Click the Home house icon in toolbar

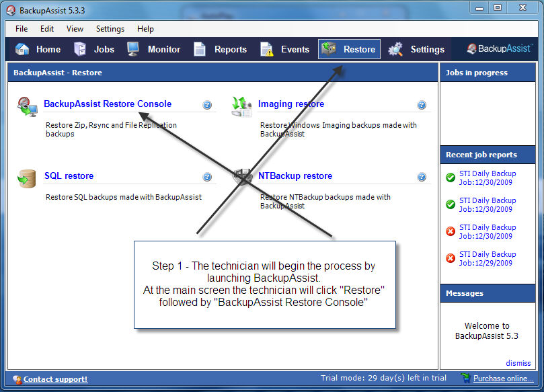(23, 49)
